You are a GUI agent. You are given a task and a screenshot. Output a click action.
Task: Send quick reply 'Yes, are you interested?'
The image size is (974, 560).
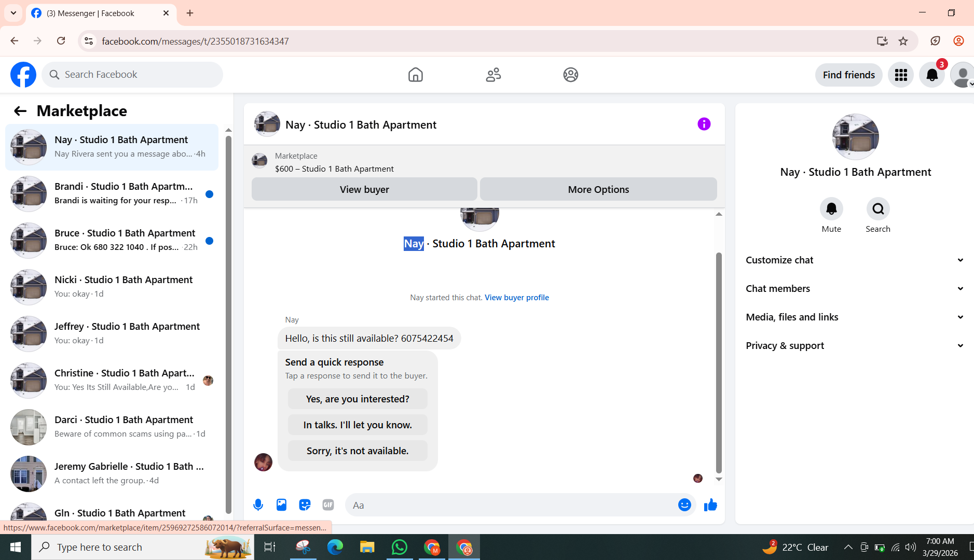[358, 399]
